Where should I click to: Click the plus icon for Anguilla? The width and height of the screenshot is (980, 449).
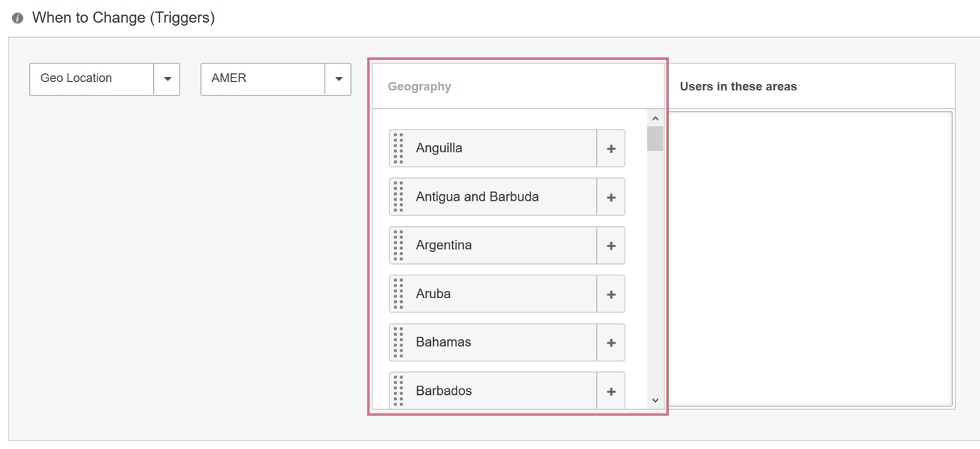[x=610, y=148]
